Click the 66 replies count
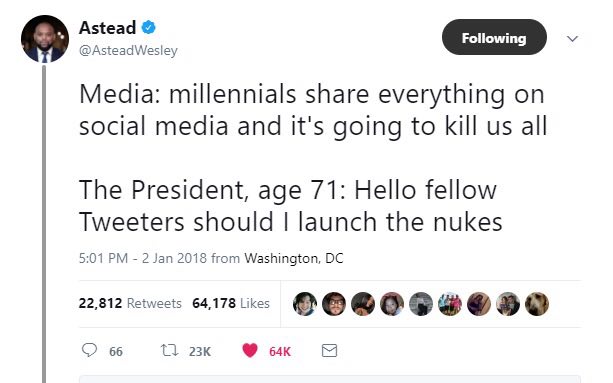The height and width of the screenshot is (383, 613). pyautogui.click(x=116, y=351)
